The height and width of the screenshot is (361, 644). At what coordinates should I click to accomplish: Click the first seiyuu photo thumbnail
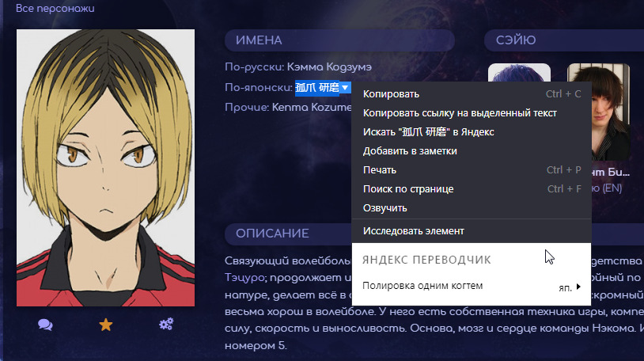click(x=519, y=72)
